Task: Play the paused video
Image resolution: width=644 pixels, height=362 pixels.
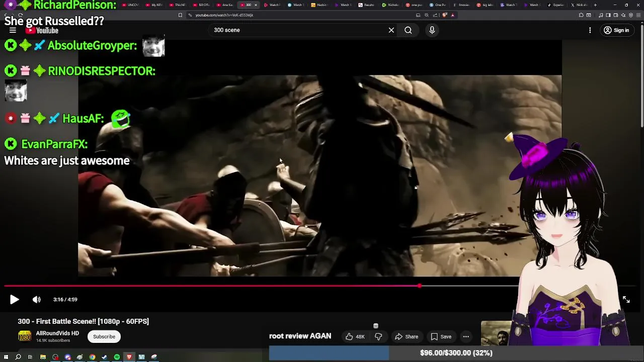Action: (x=14, y=300)
